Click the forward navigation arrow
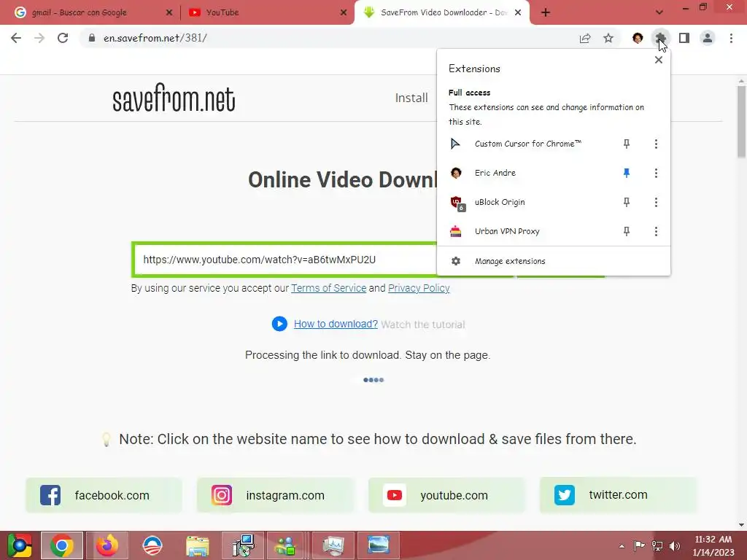The image size is (747, 560). [39, 38]
